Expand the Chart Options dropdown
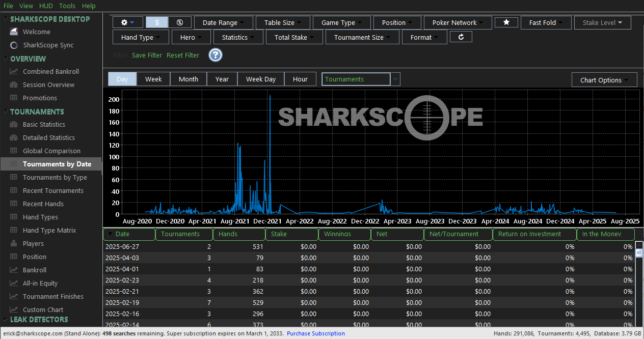Screen dimensions: 644x339 (604, 80)
